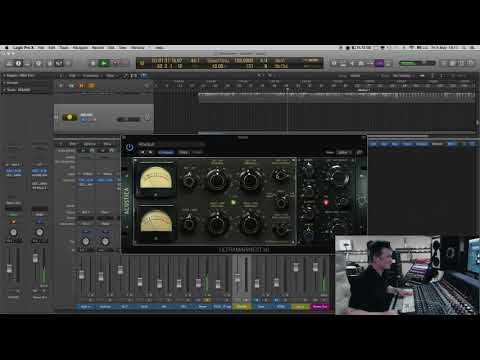The width and height of the screenshot is (480, 360).
Task: Click the purple channel name label in mixer
Action: (x=320, y=306)
